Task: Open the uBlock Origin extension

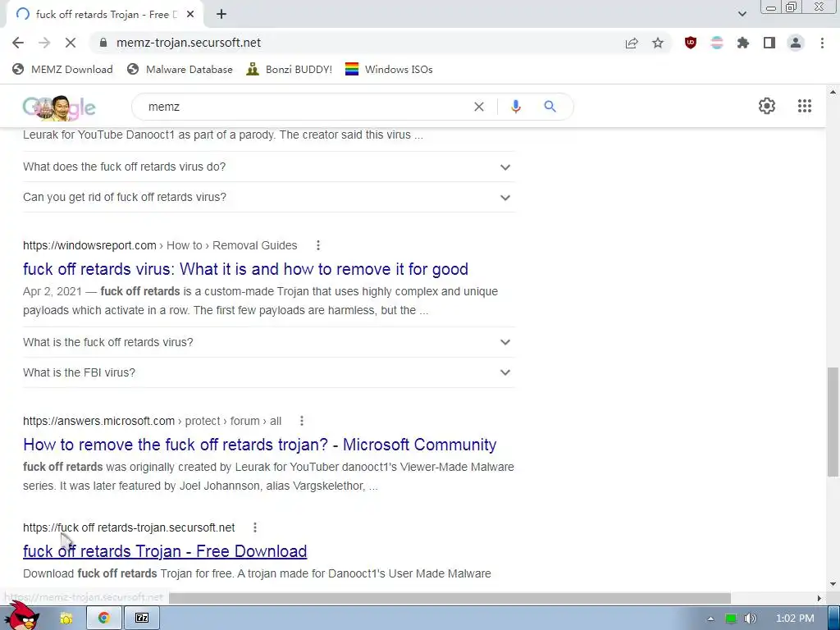Action: 691,43
